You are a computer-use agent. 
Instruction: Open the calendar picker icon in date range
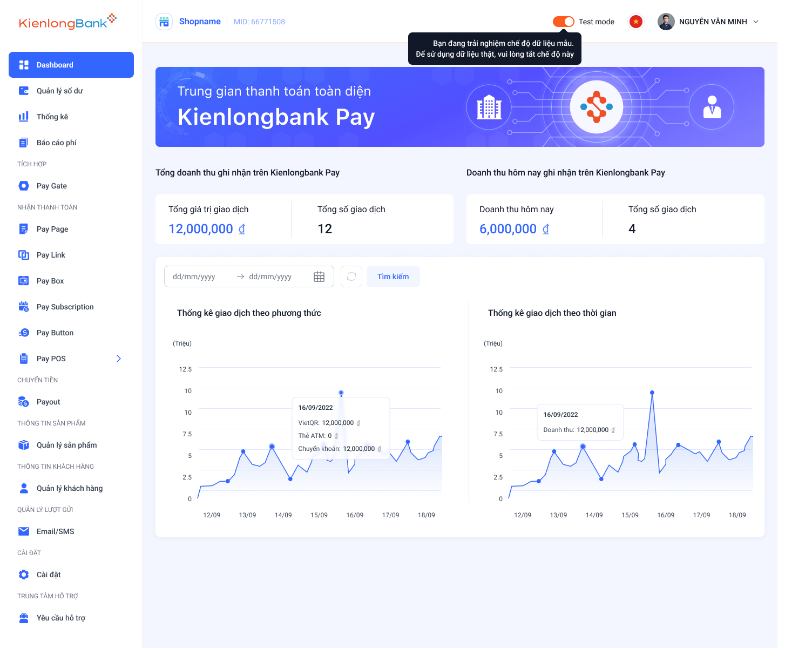pos(319,276)
